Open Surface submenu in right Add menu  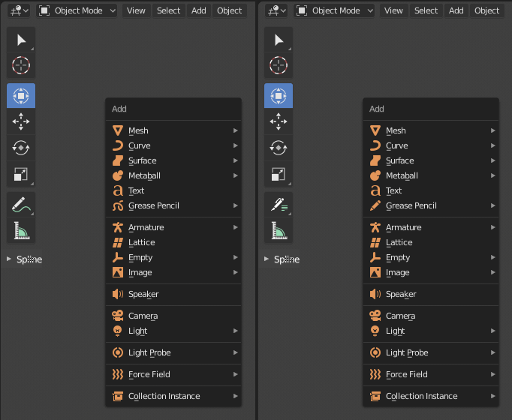(431, 160)
